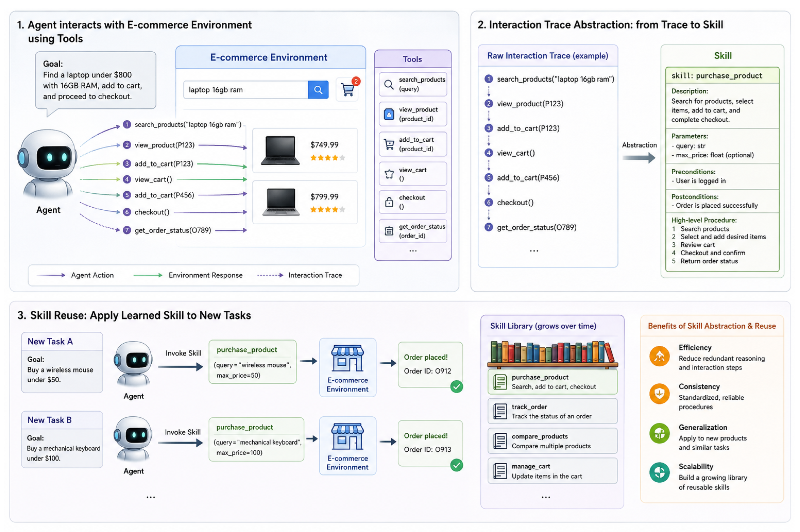Viewport: 800px width, 532px height.
Task: Click the Abstraction arrow label
Action: [639, 145]
